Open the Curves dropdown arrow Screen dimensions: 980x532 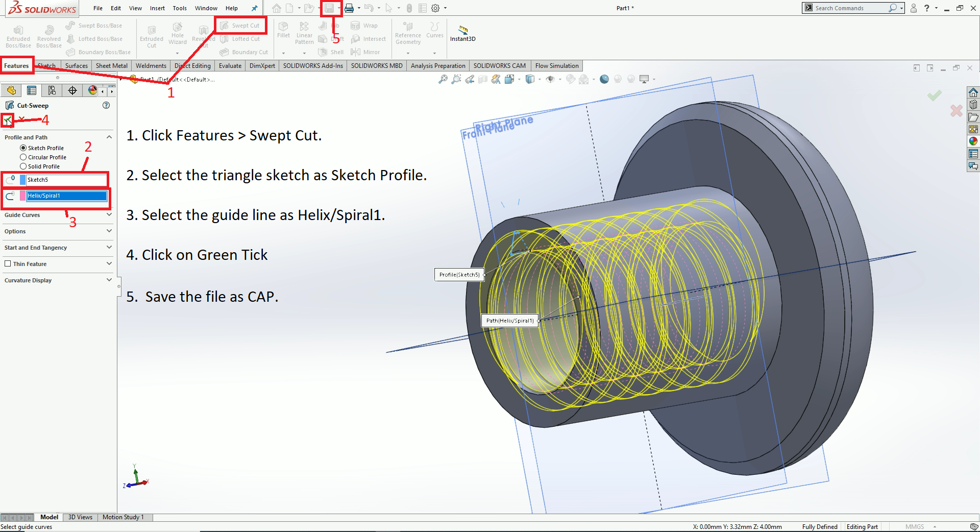click(434, 53)
